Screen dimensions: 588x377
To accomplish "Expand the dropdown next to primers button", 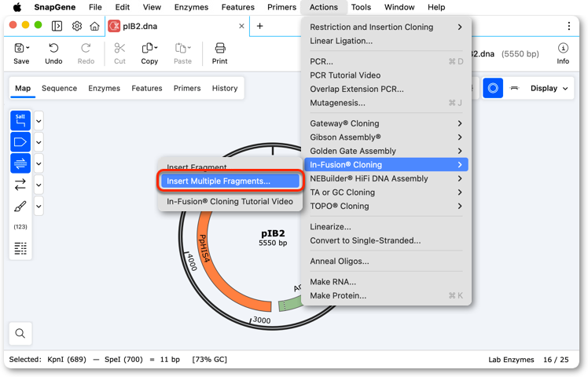I will 39,164.
